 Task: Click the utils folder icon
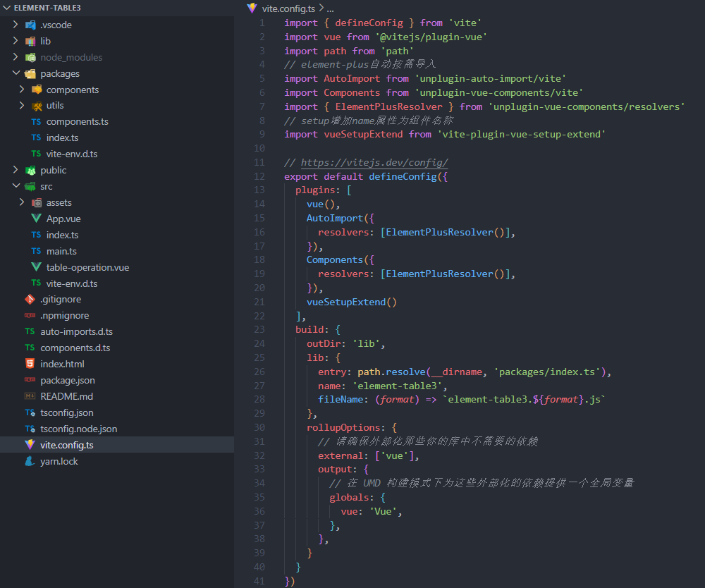(x=37, y=106)
